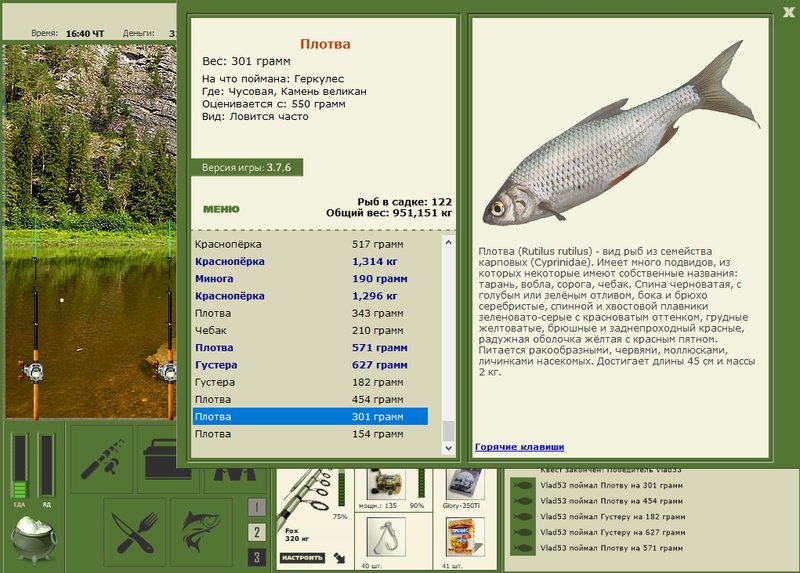Image resolution: width=800 pixels, height=573 pixels.
Task: Click the Деньги money label
Action: pos(138,33)
